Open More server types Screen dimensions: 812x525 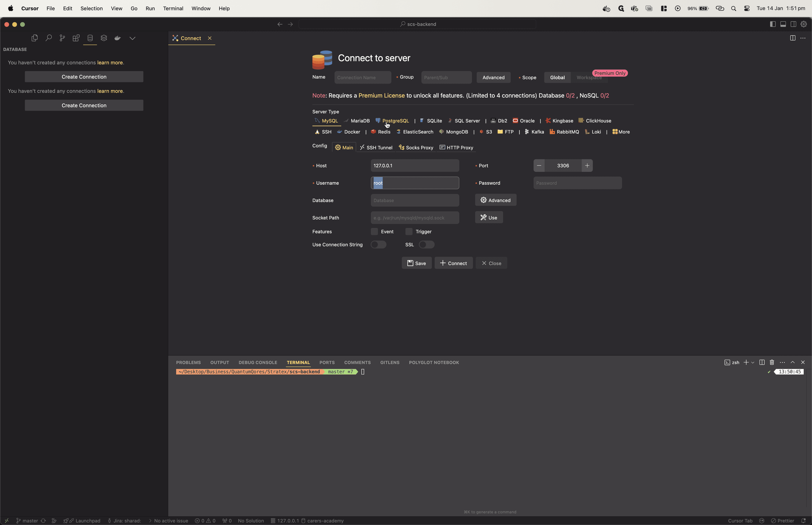click(x=621, y=132)
